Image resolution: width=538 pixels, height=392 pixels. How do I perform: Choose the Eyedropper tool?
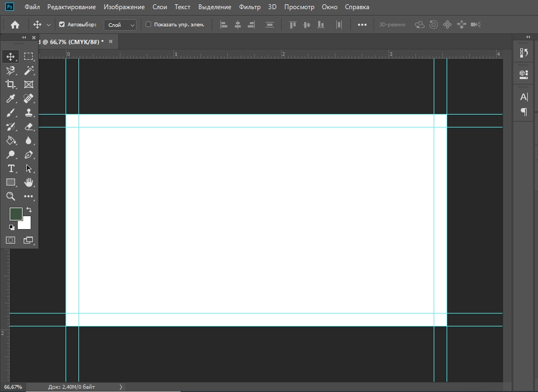coord(11,98)
